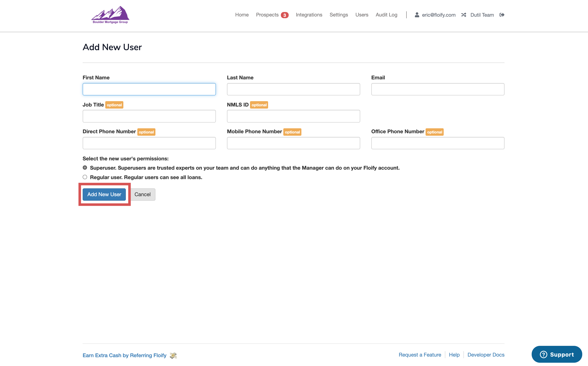
Task: Click the shuffle team switch icon
Action: point(463,15)
